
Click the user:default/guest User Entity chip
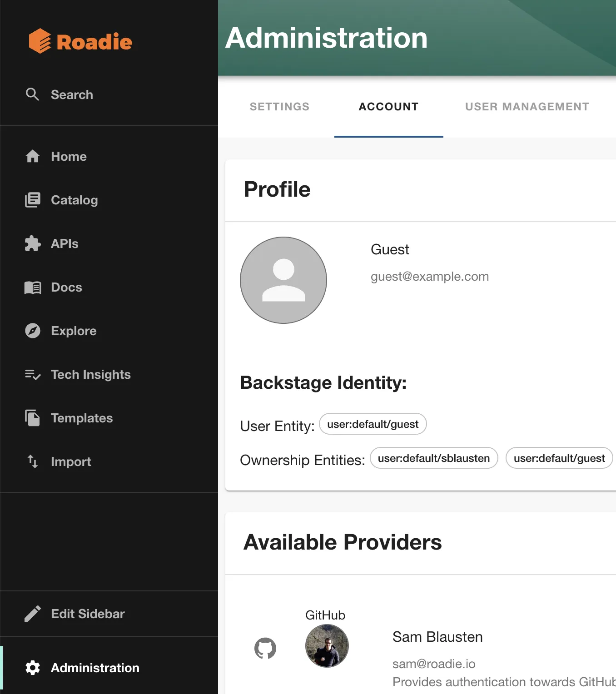(373, 424)
